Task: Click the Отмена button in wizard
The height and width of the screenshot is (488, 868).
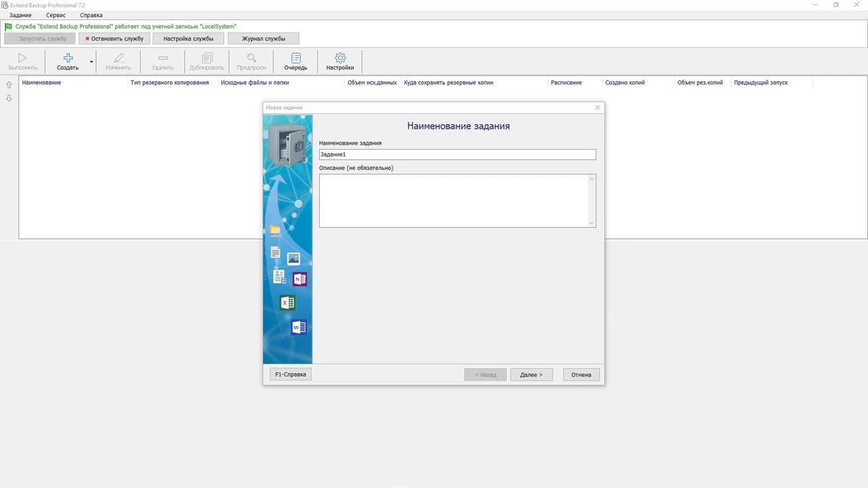Action: tap(581, 374)
